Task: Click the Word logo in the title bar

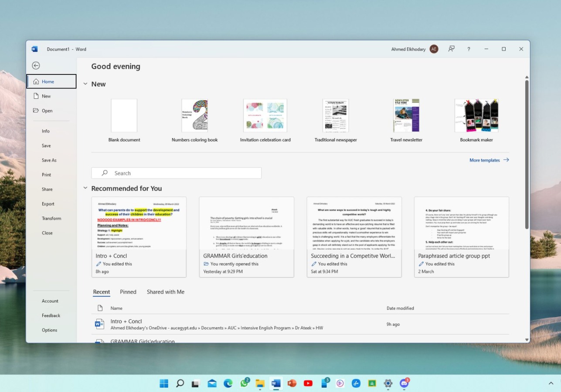Action: tap(35, 49)
